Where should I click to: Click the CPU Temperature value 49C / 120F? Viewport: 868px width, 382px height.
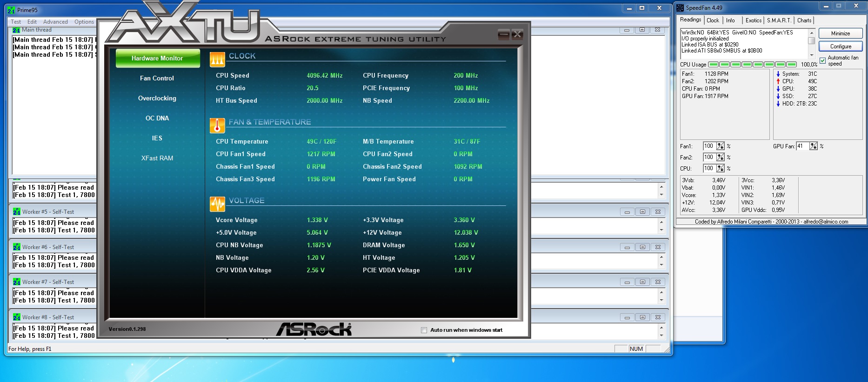[321, 142]
